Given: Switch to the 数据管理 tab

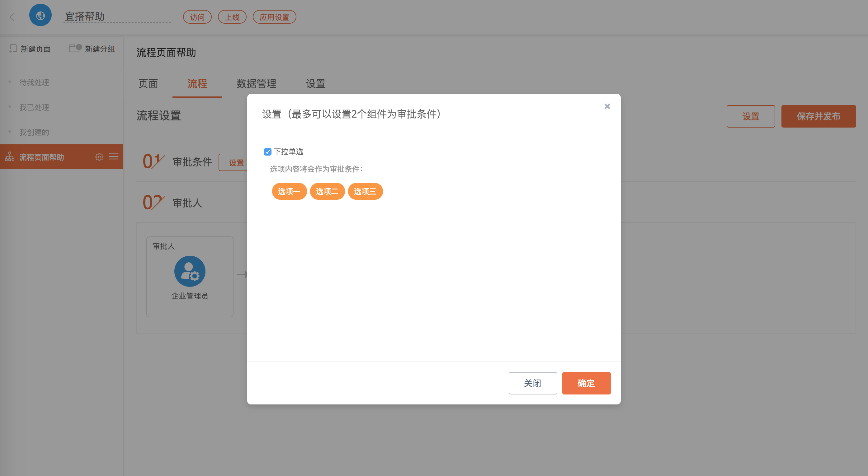Looking at the screenshot, I should [257, 83].
